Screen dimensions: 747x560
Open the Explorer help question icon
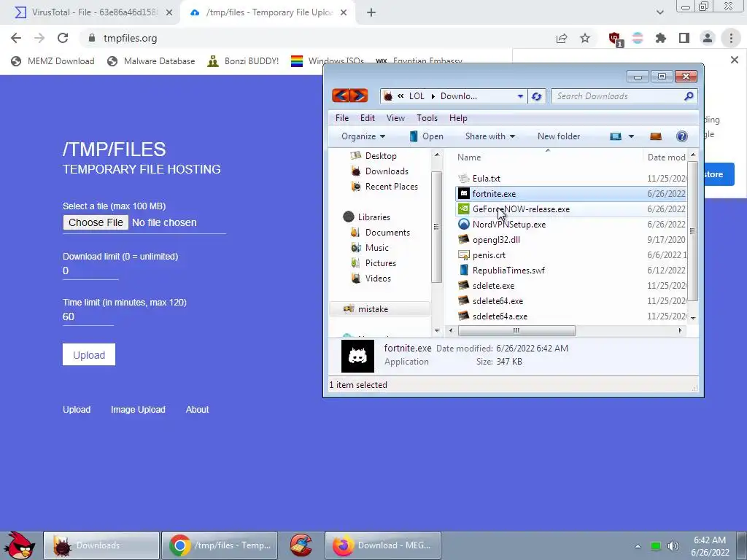click(x=682, y=136)
